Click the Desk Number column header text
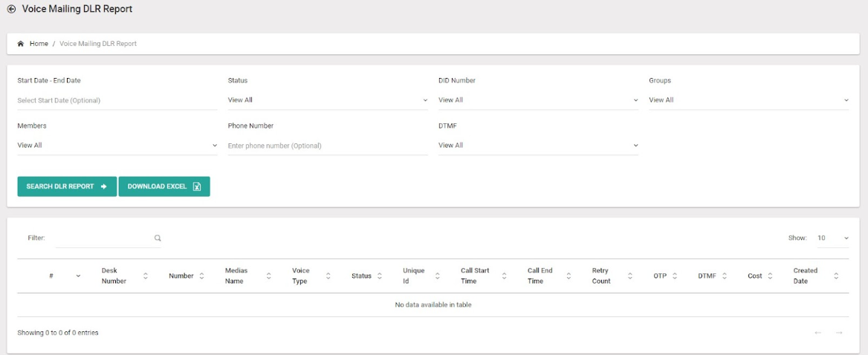Viewport: 868px width, 355px height. click(114, 276)
